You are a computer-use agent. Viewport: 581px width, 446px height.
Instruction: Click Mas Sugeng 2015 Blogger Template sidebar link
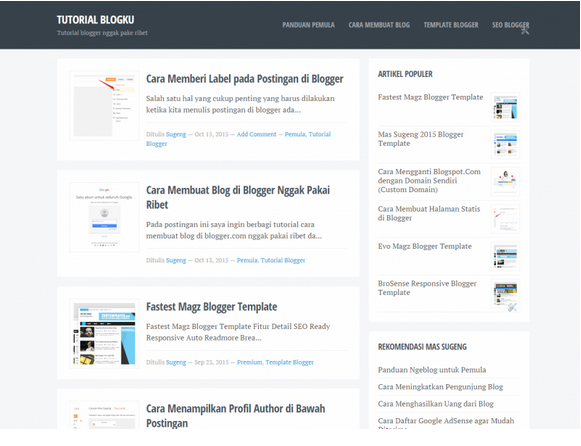point(421,139)
